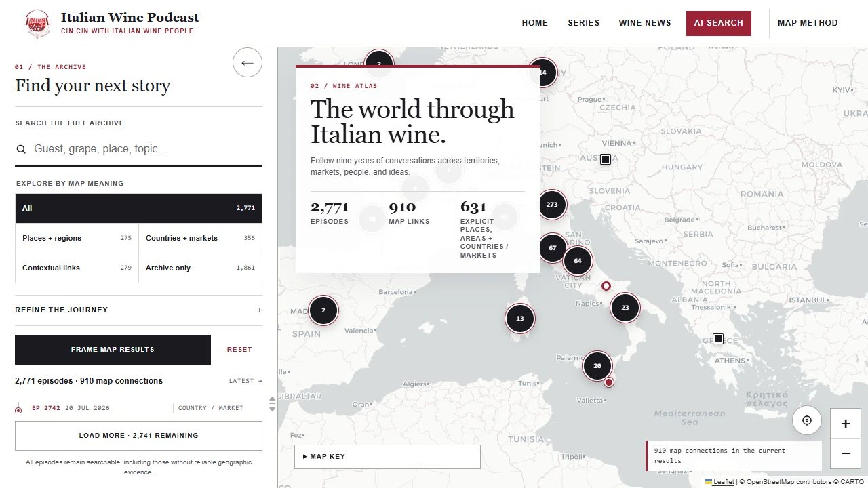Select the square country marker over Austria
This screenshot has width=868, height=488.
tap(606, 159)
